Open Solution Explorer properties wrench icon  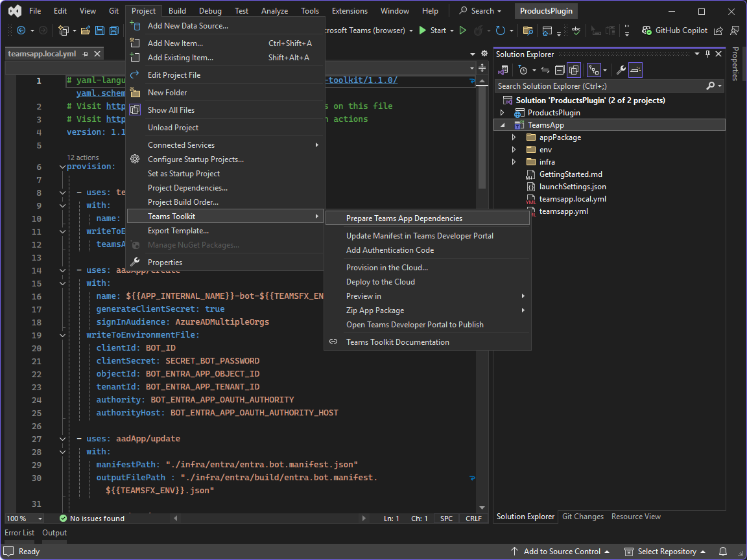click(621, 70)
